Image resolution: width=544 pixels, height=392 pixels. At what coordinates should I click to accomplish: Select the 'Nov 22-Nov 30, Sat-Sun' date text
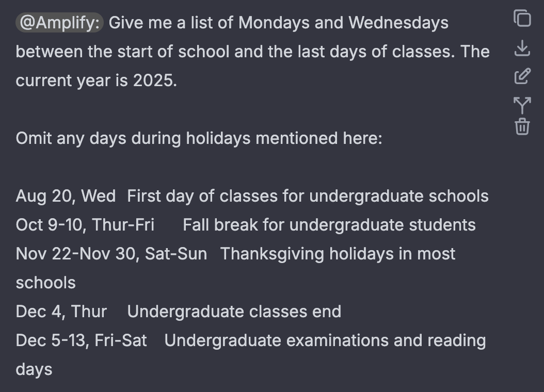coord(111,254)
